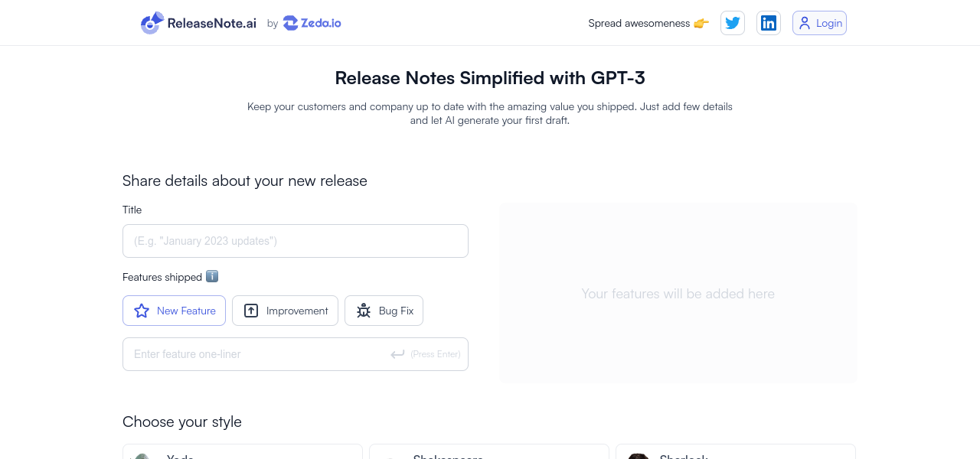Click into the feature one-liner field
Screen dimensions: 980x459
pos(260,354)
